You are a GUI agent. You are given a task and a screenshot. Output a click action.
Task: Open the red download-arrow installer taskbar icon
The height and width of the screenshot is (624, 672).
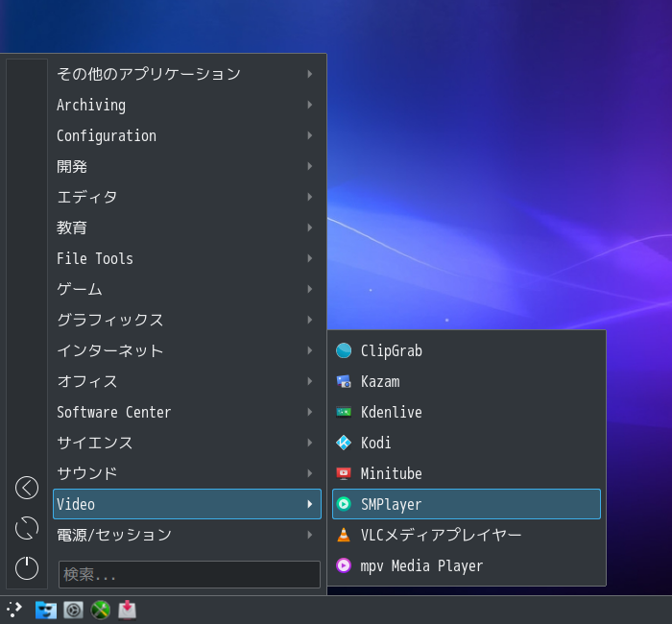tap(128, 610)
